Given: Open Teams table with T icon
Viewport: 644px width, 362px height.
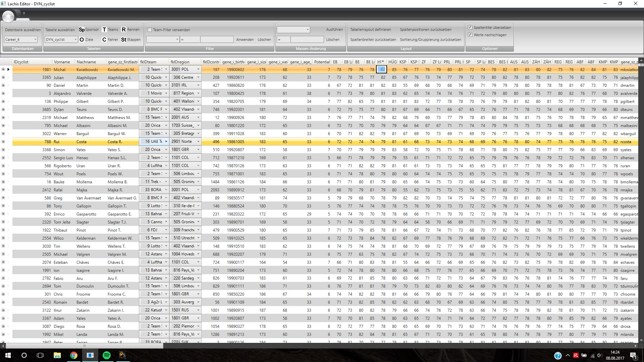Looking at the screenshot, I should (x=104, y=29).
